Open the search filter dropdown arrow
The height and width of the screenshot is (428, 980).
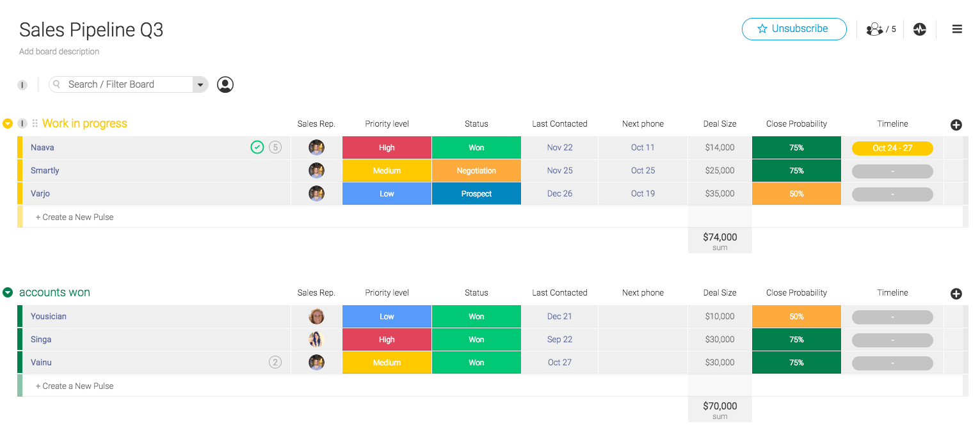(200, 84)
